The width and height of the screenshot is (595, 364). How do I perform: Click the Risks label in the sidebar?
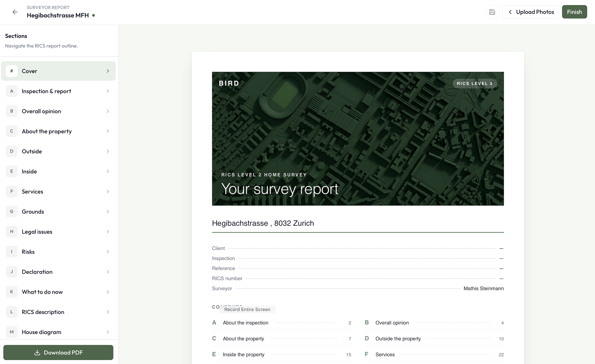tap(28, 251)
